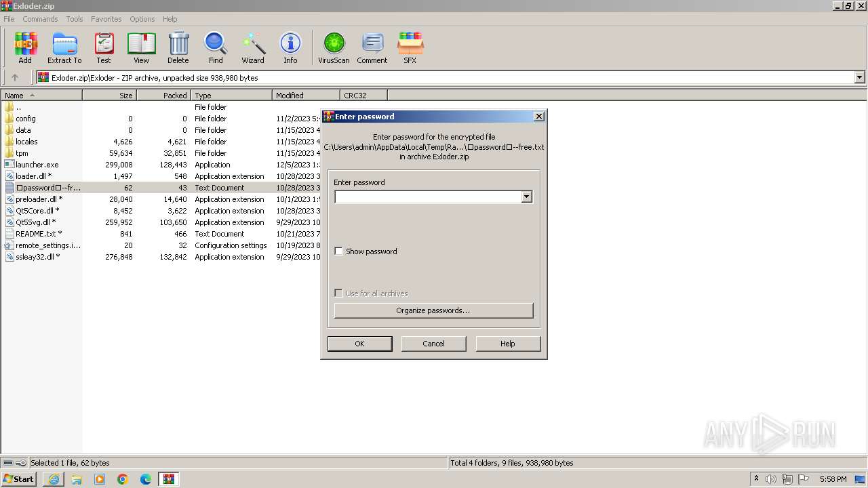Cancel the Enter password dialog
Screen dimensions: 868x488
coord(433,344)
